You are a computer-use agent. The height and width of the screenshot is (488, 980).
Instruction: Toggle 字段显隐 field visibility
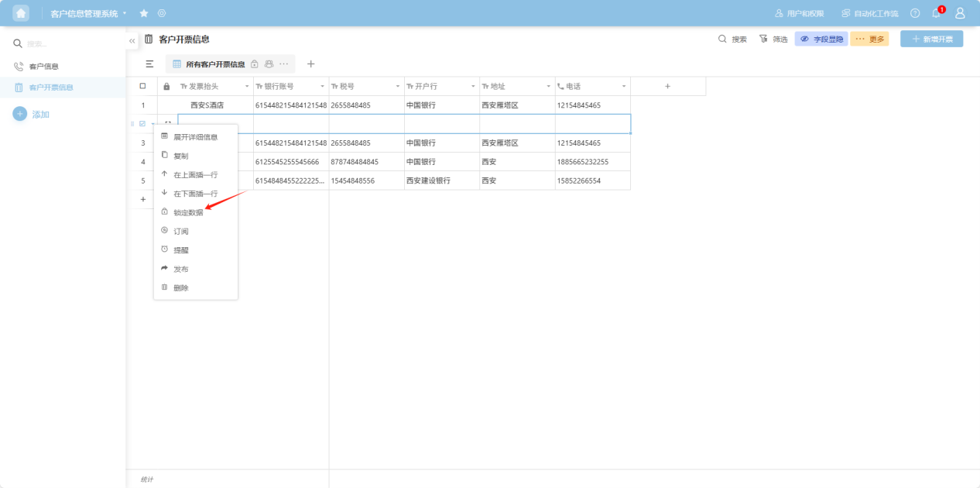821,39
